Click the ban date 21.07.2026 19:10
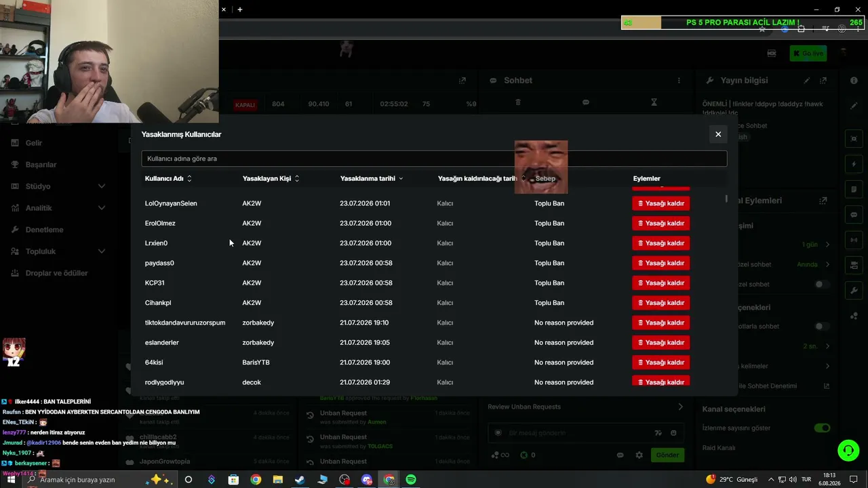The height and width of the screenshot is (488, 868). point(364,323)
